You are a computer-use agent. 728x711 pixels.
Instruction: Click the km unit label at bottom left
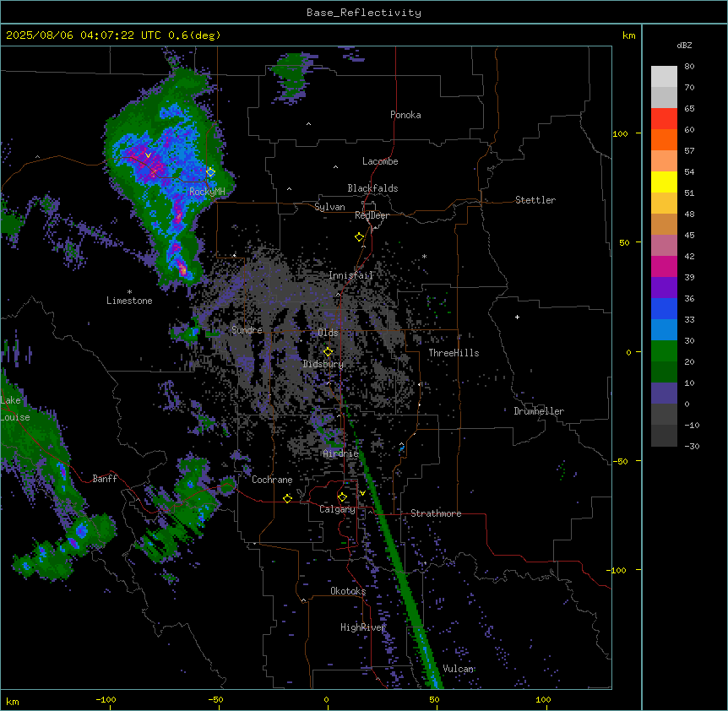(13, 702)
